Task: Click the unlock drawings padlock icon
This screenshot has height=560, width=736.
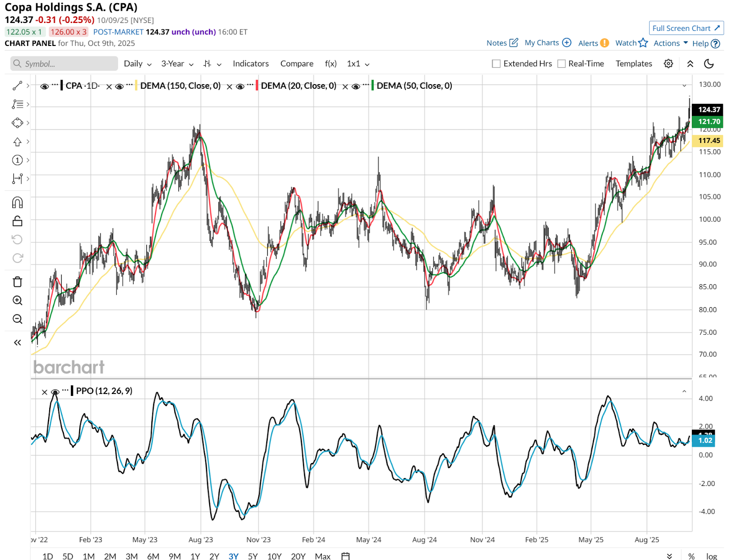Action: pos(17,221)
